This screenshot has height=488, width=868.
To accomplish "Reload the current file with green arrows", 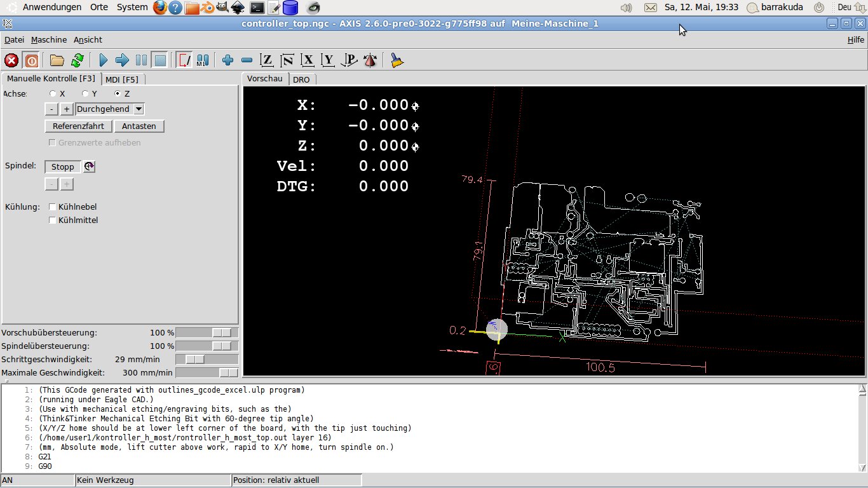I will (x=77, y=60).
